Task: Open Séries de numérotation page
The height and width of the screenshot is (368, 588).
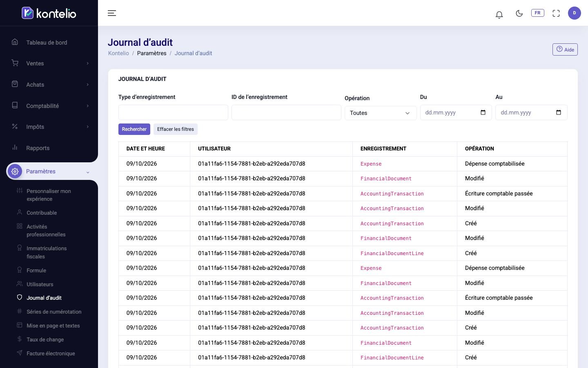Action: pos(54,312)
